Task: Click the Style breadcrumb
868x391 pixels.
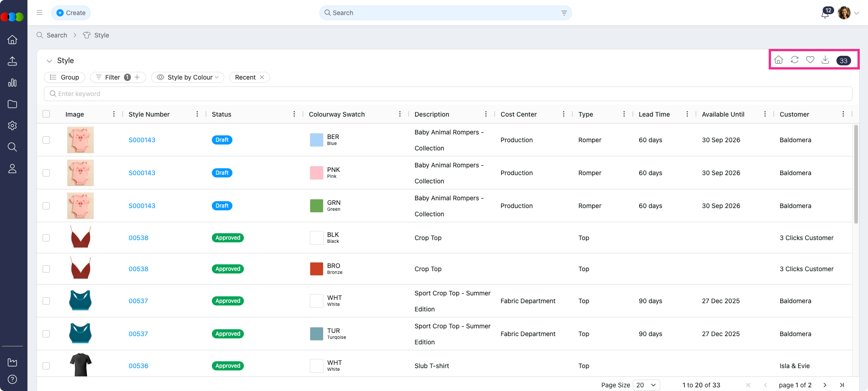Action: 97,35
